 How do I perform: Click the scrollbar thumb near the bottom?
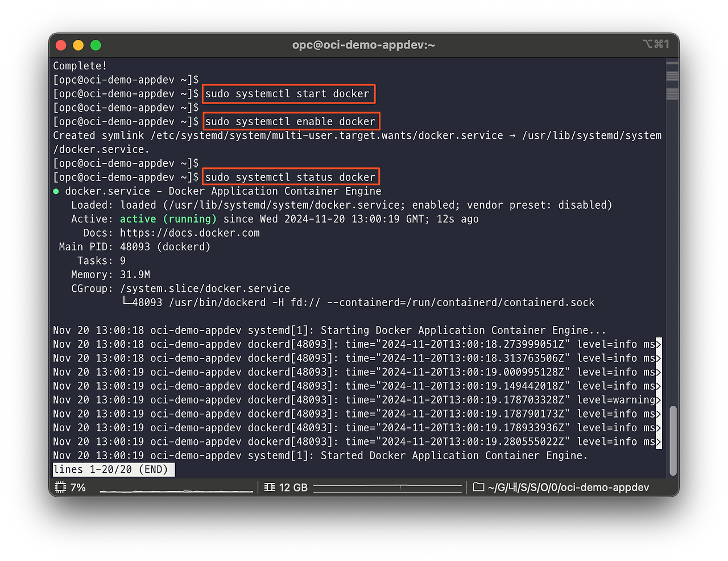pos(673,440)
